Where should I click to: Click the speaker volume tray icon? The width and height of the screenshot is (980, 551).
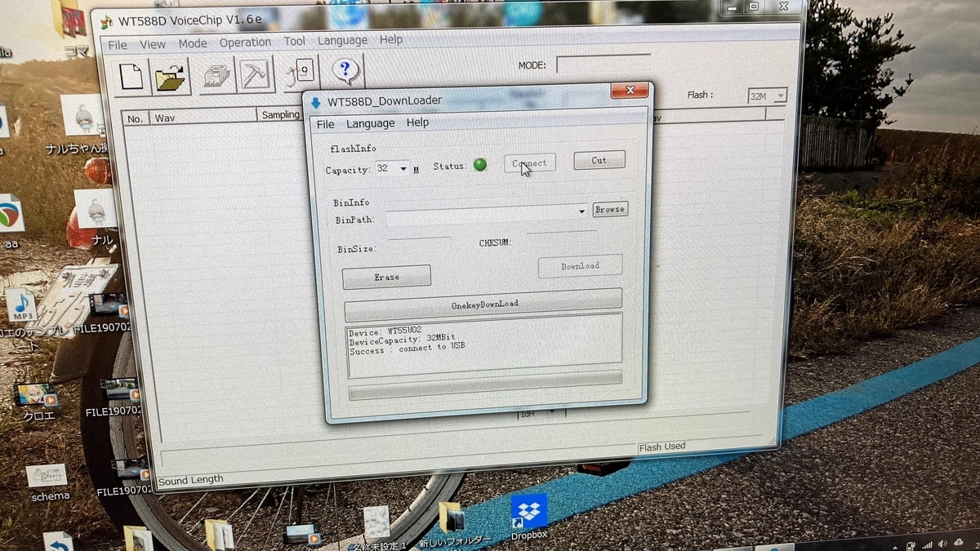[x=942, y=544]
